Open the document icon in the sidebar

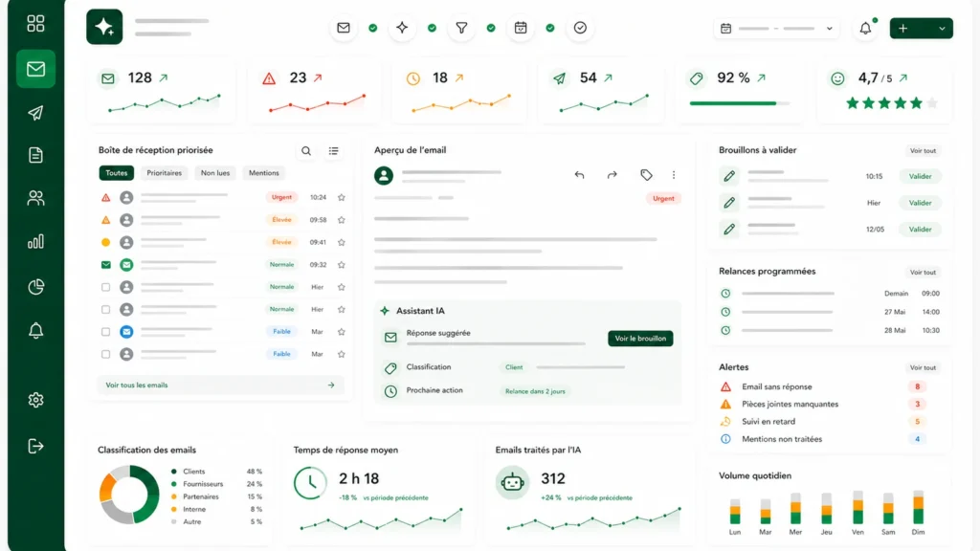(x=35, y=155)
